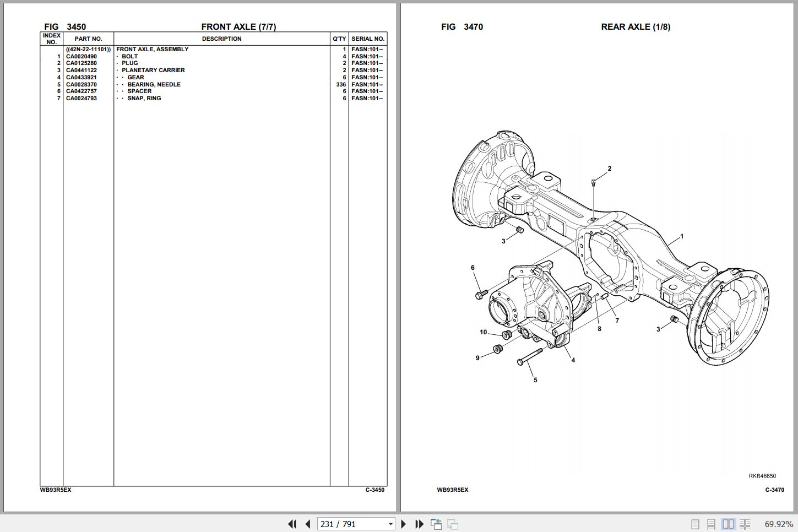
Task: Click the FIG 3450 label
Action: 65,26
